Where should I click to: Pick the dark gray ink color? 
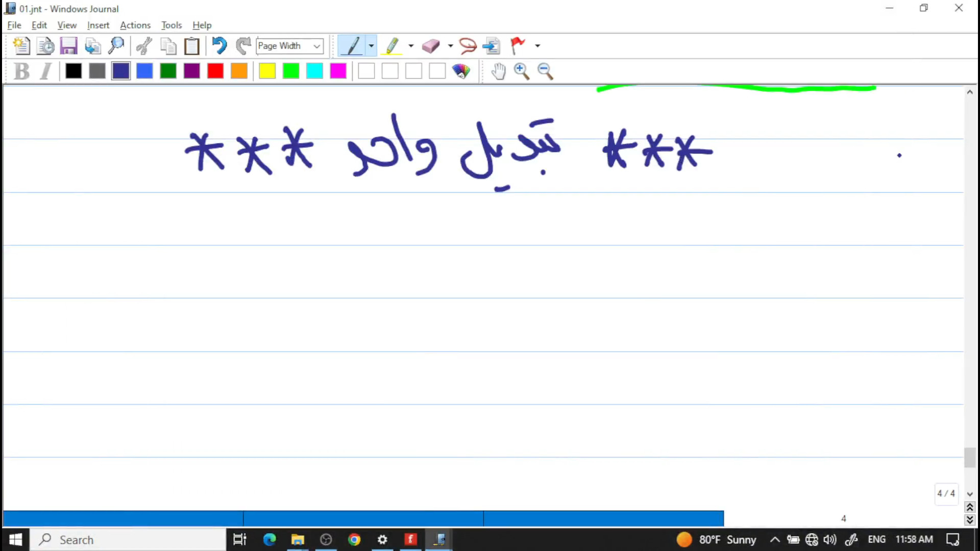click(97, 71)
